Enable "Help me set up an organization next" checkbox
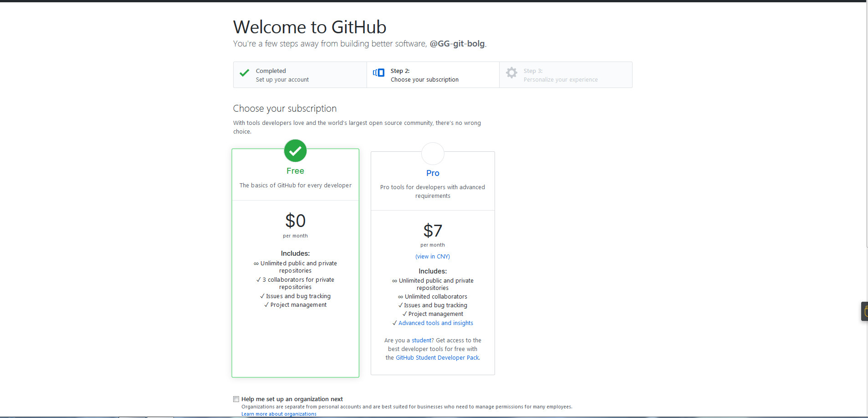The image size is (868, 418). (x=236, y=399)
